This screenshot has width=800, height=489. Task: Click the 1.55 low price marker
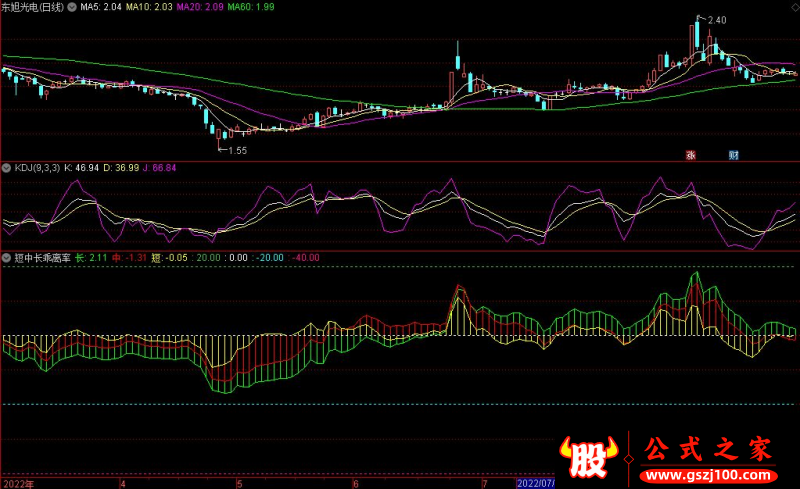click(236, 150)
